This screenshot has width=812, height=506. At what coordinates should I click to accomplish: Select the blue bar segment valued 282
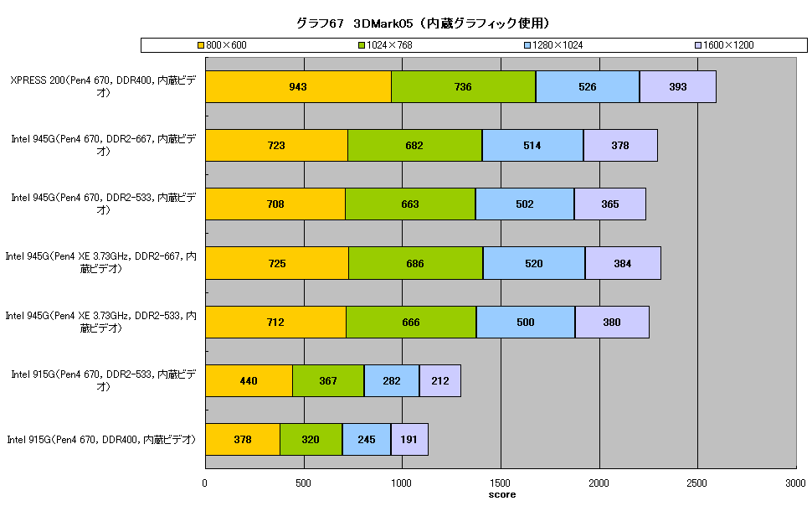pos(392,380)
